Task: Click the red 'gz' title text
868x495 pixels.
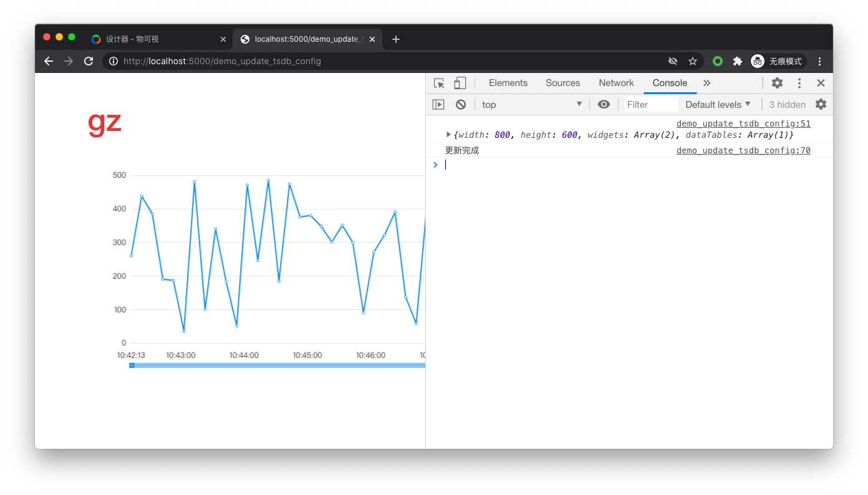Action: tap(105, 123)
